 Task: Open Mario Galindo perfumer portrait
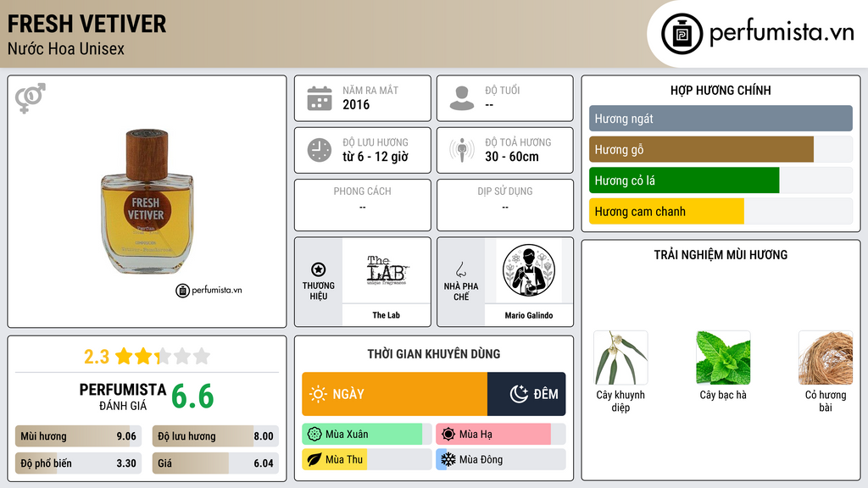click(x=529, y=270)
